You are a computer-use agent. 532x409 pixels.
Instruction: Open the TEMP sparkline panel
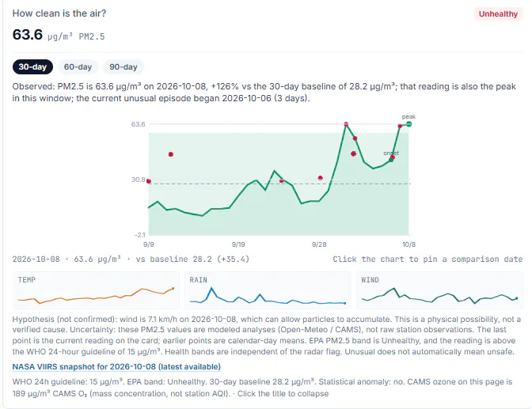96,290
